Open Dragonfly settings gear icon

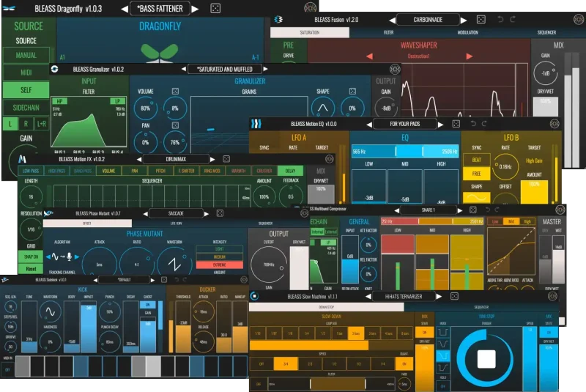click(310, 7)
